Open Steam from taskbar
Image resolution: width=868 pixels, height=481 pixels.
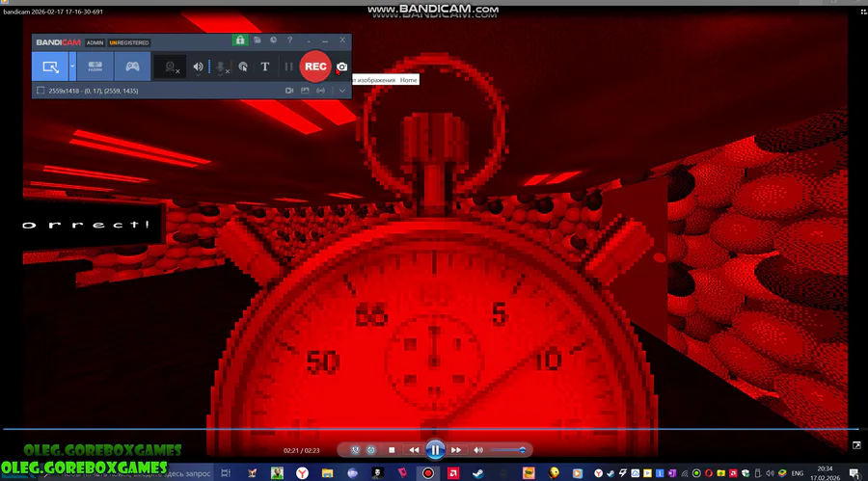(477, 473)
